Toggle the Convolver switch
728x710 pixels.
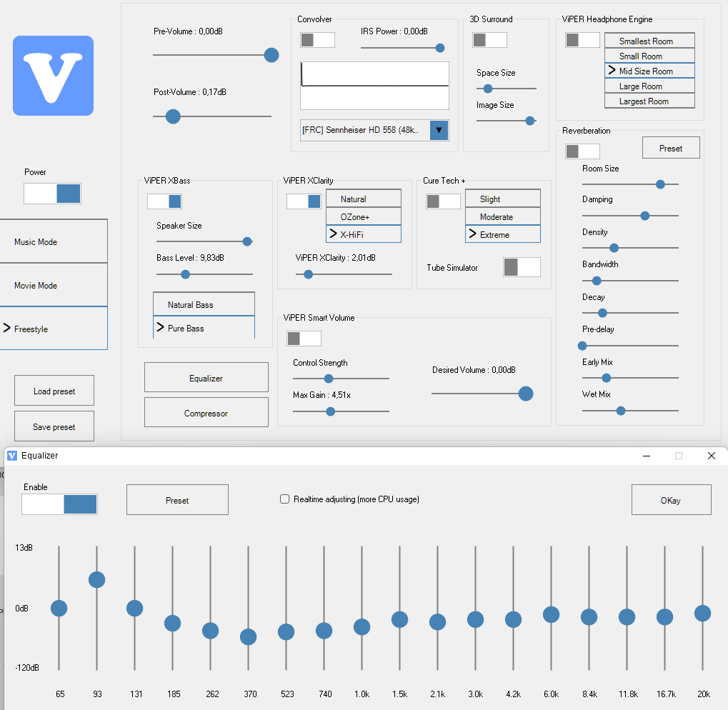tap(318, 40)
